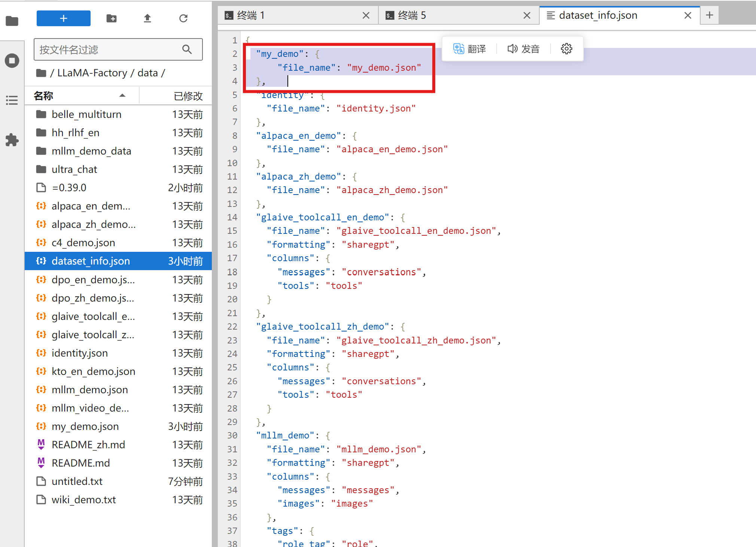
Task: Select the dpo_en_demo JSON file
Action: (118, 280)
